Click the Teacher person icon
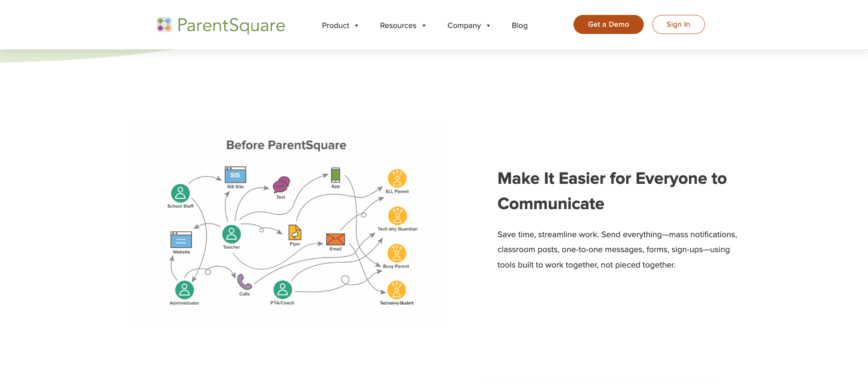Image resolution: width=868 pixels, height=383 pixels. 231,235
